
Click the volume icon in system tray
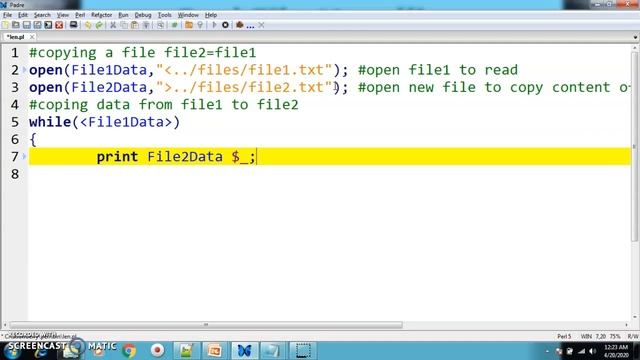592,351
